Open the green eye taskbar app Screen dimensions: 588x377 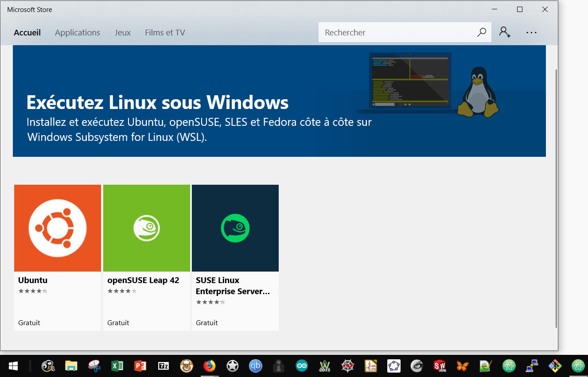tap(417, 366)
